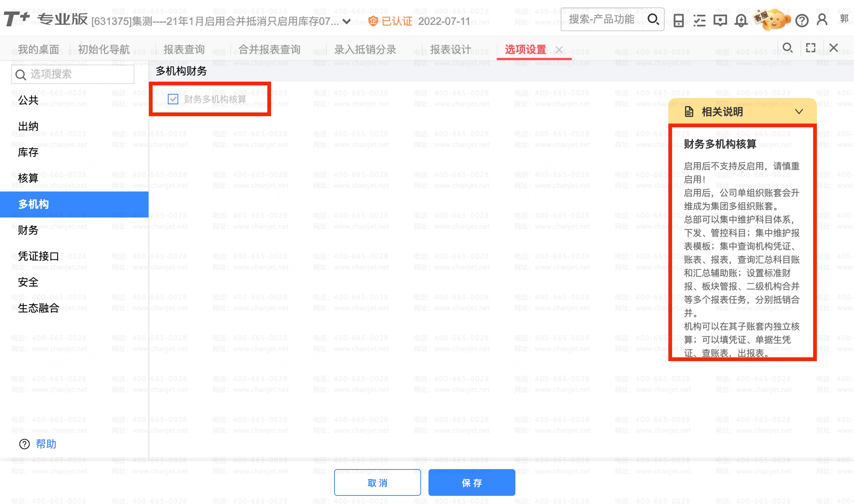Select 多机构 in options sidebar
The width and height of the screenshot is (854, 504).
click(x=74, y=204)
